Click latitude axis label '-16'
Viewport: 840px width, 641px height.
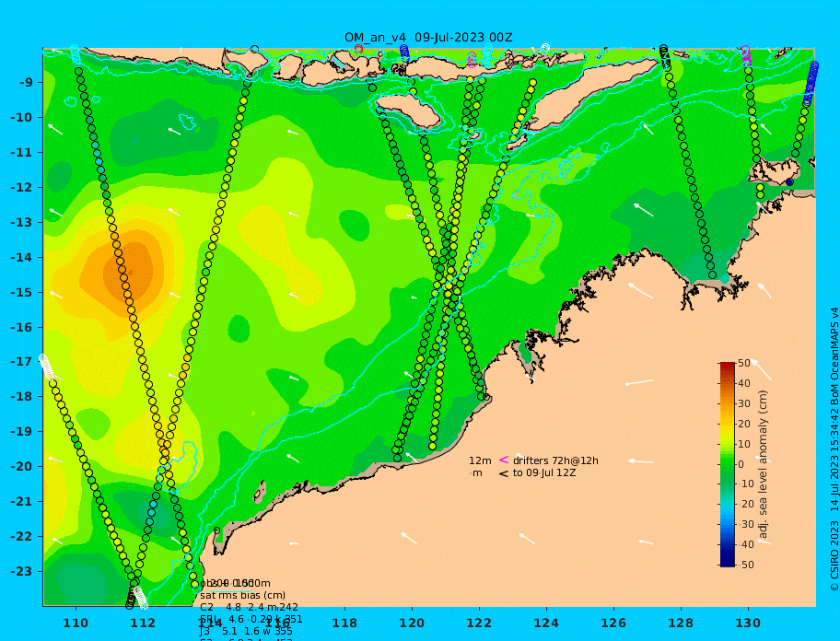[21, 327]
